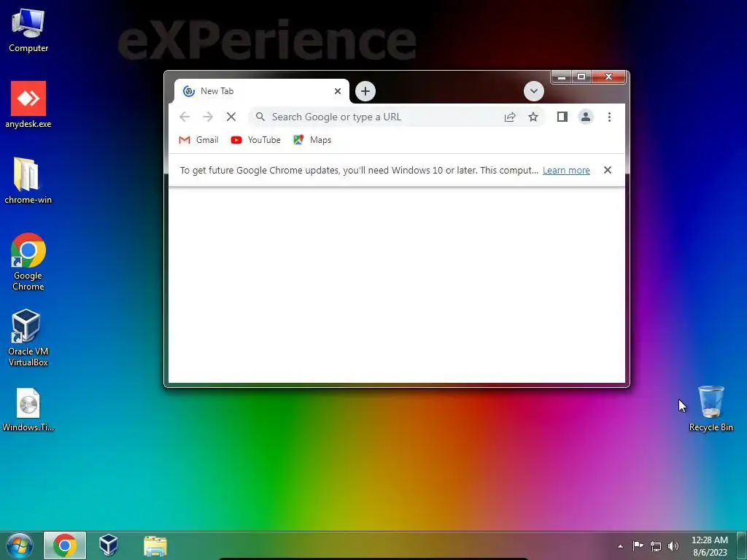Maximize the Chrome window

click(581, 77)
